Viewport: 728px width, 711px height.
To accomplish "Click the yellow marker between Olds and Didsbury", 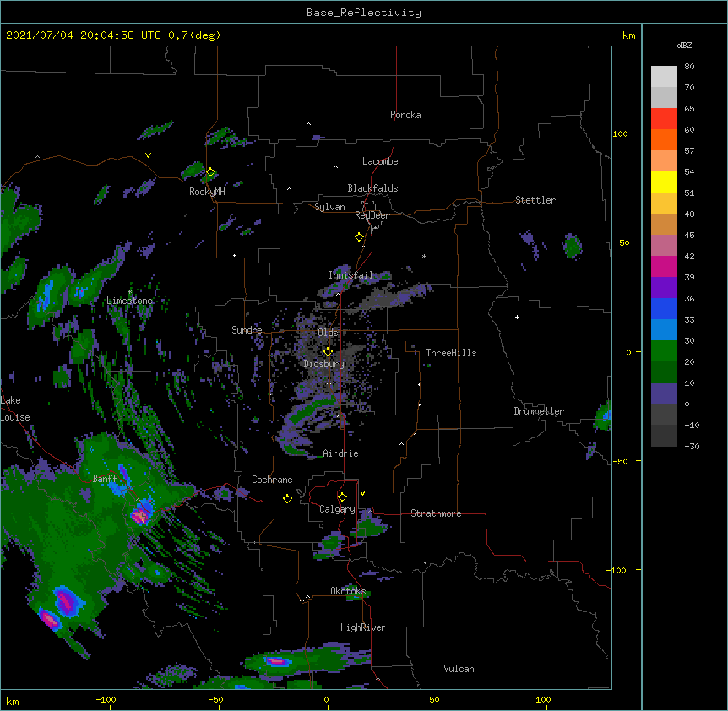I will pos(328,352).
